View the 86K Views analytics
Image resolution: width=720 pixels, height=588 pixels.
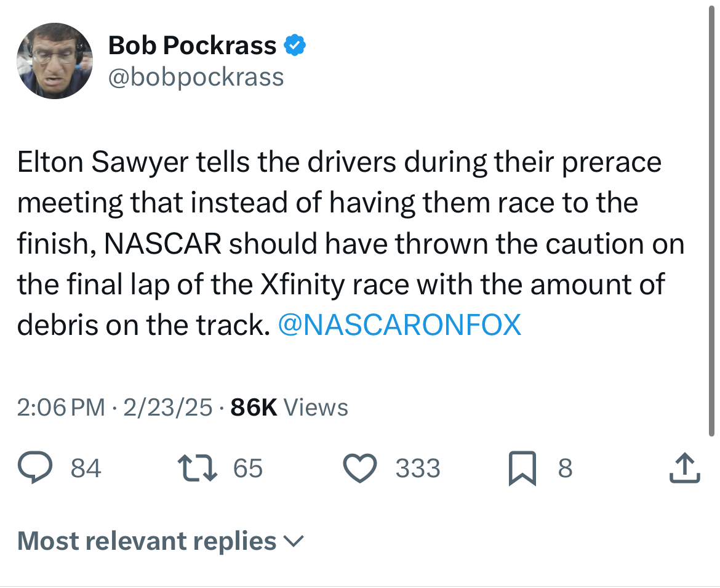(x=289, y=408)
